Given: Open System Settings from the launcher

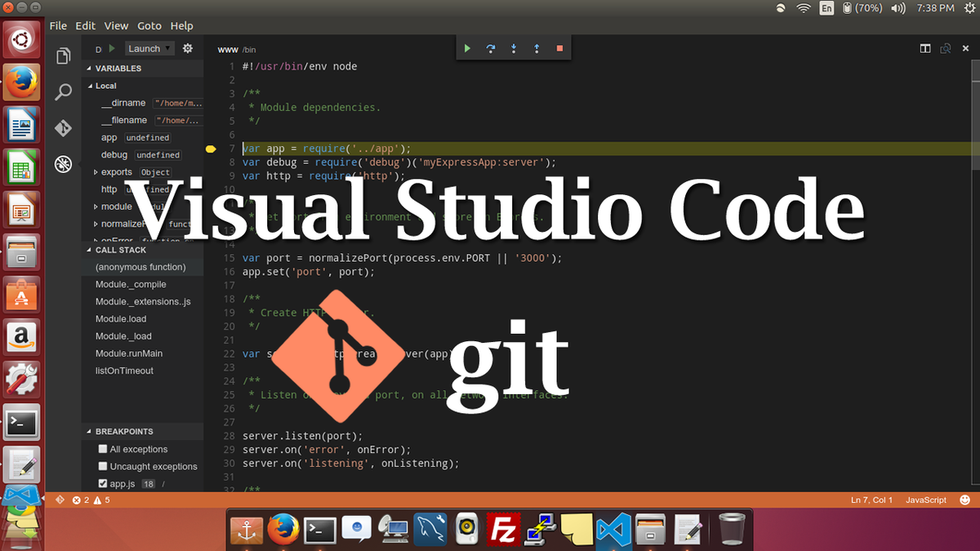Looking at the screenshot, I should [x=21, y=380].
